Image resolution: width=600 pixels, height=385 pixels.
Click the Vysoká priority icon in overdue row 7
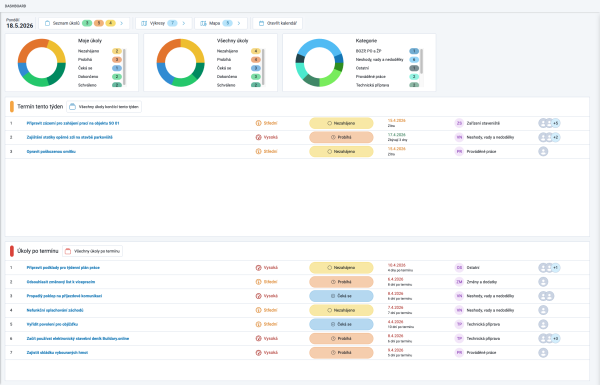click(x=258, y=352)
